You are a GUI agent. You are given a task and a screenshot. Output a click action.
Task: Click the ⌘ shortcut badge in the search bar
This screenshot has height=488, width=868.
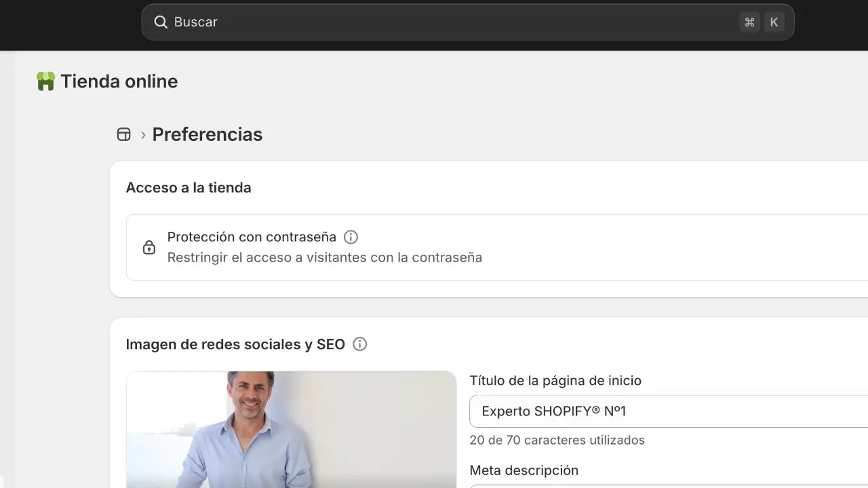click(749, 22)
